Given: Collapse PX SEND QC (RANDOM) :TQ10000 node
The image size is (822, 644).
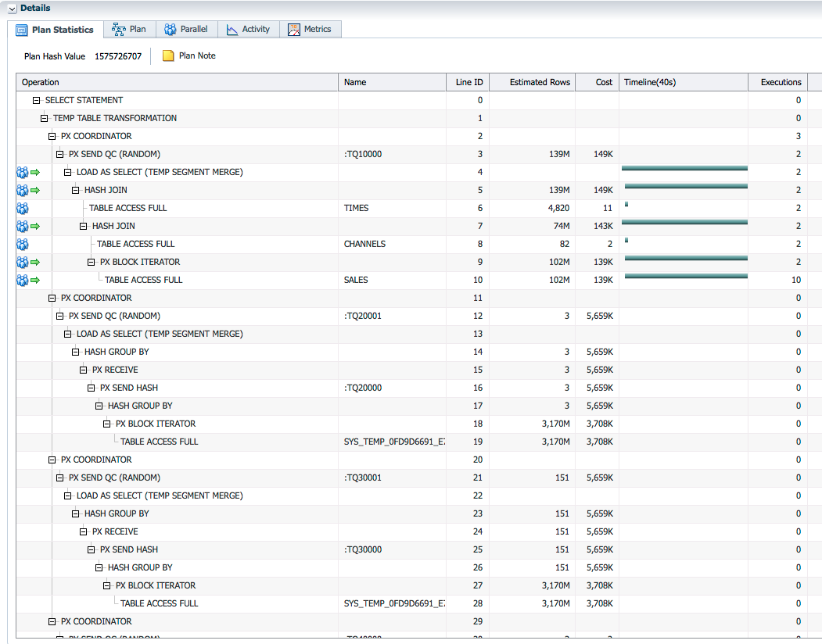Looking at the screenshot, I should (x=60, y=155).
